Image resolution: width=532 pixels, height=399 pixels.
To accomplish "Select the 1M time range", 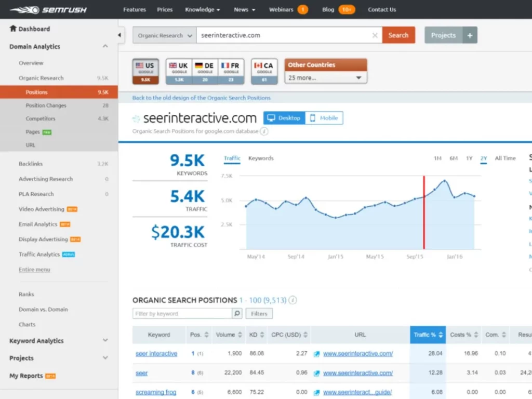I will tap(437, 158).
